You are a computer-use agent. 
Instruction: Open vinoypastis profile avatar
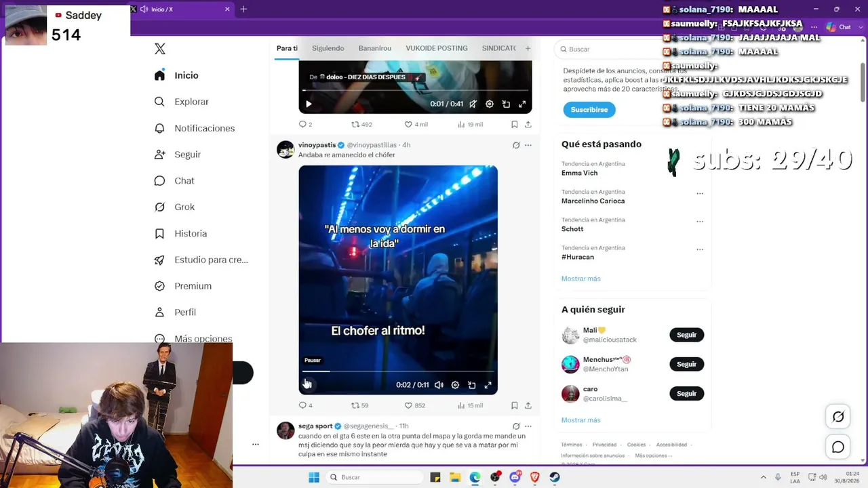tap(285, 150)
